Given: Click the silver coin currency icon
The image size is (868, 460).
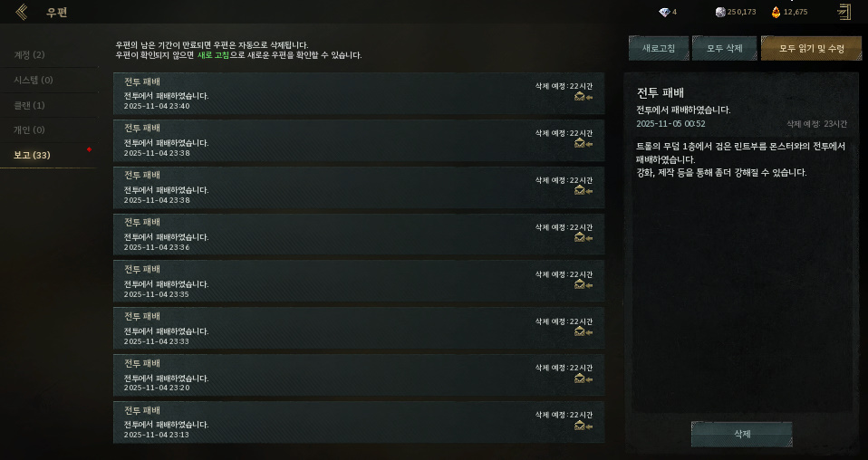Looking at the screenshot, I should 720,12.
